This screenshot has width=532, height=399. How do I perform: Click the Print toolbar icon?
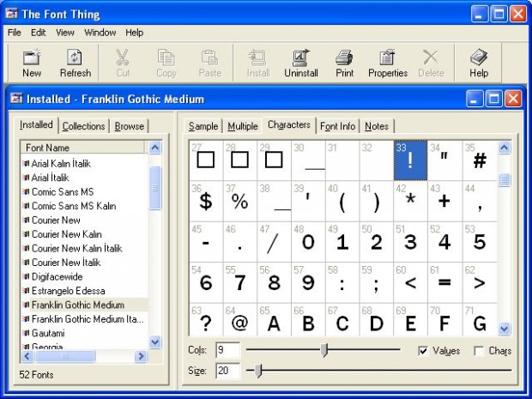pyautogui.click(x=344, y=57)
